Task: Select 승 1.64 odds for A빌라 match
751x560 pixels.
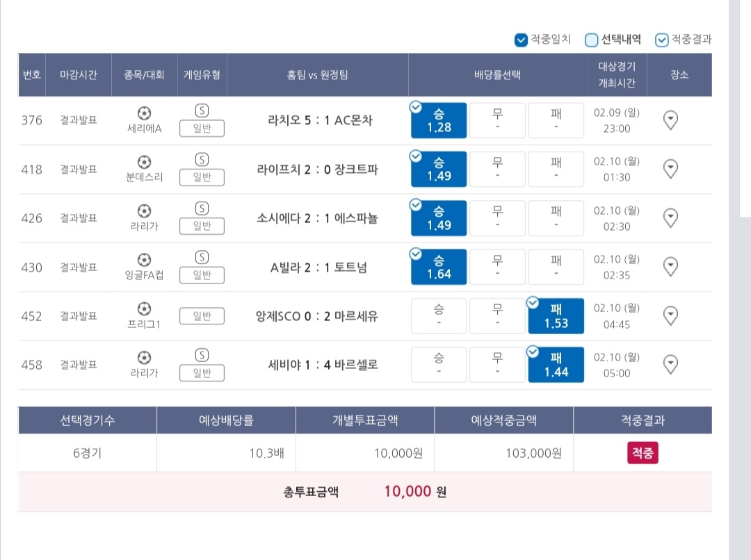Action: [439, 267]
